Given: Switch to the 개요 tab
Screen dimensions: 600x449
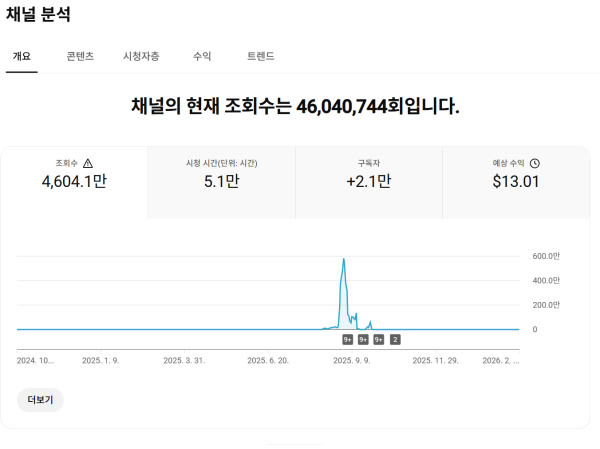Looking at the screenshot, I should [21, 57].
